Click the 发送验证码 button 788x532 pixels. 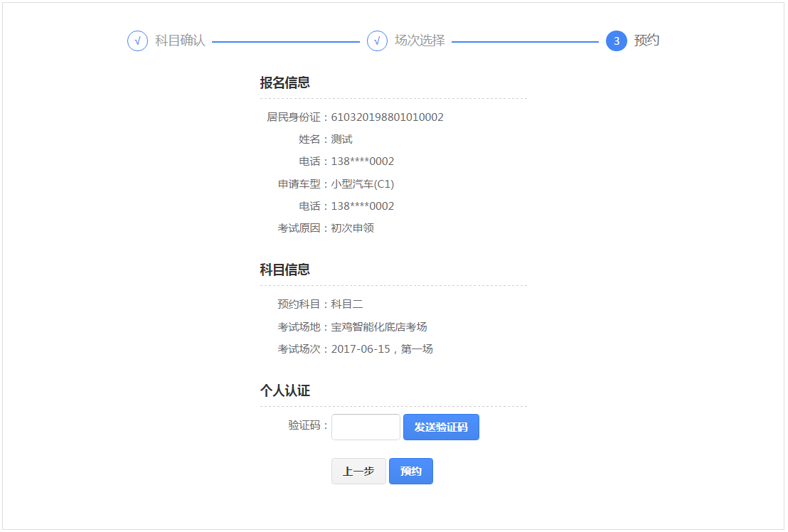click(441, 427)
